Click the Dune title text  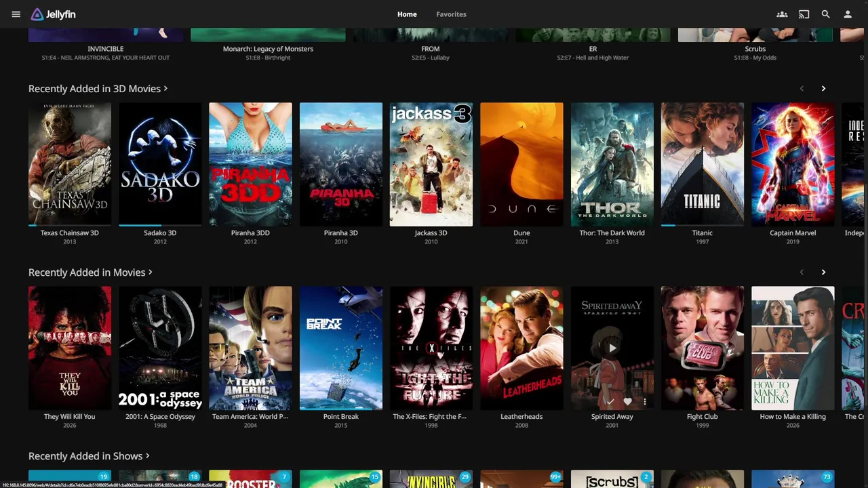point(521,232)
